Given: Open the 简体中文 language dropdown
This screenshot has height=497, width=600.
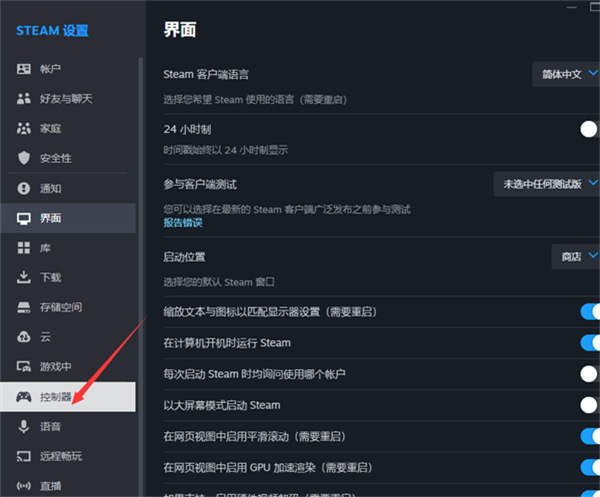Looking at the screenshot, I should point(566,74).
